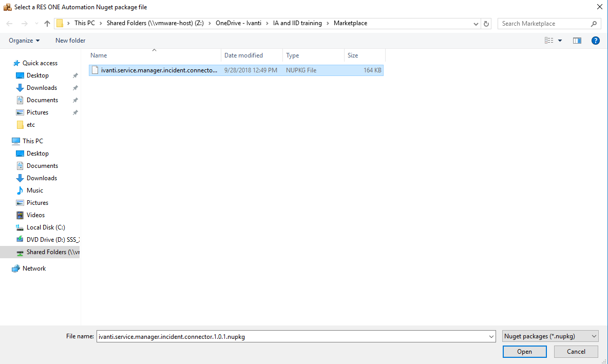Click the Forward navigation arrow
Viewport: 608px width, 364px height.
25,24
